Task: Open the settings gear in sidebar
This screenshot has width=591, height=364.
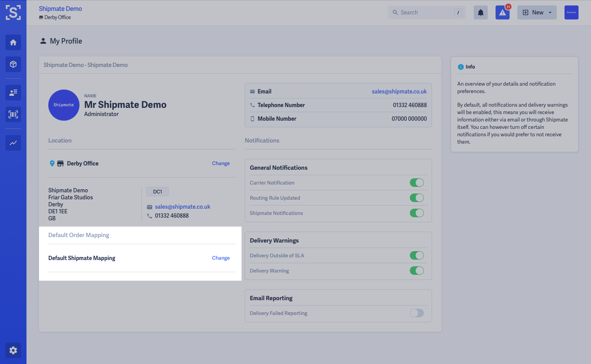Action: pyautogui.click(x=13, y=350)
